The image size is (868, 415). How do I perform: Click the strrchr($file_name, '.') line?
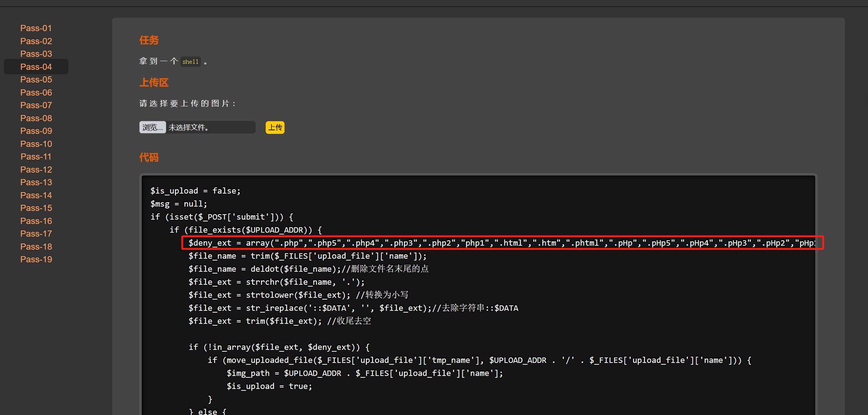click(277, 282)
